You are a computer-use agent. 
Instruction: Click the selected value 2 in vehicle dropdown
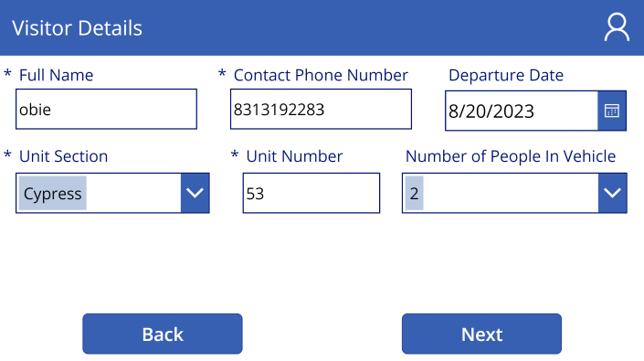tap(414, 194)
